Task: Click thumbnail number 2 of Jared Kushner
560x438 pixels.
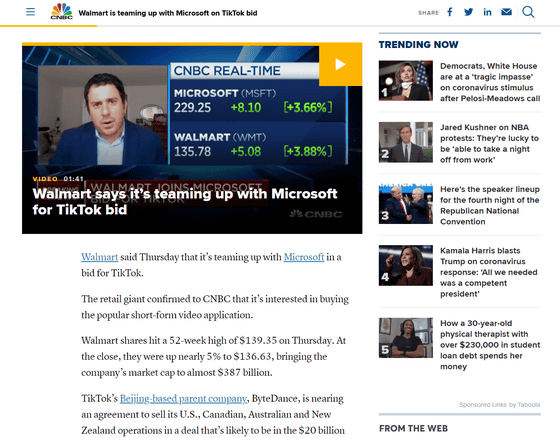Action: (x=406, y=142)
